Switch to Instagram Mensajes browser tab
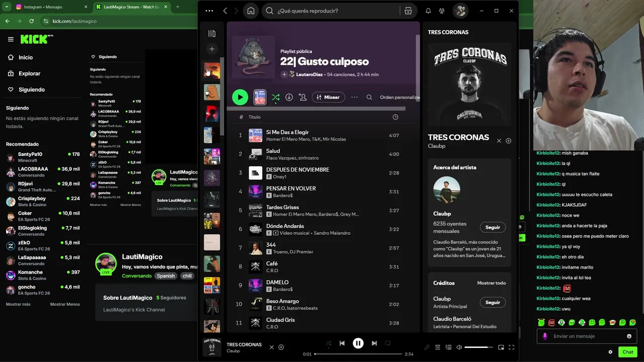Screen dimensions: 644x362 [x=50, y=7]
